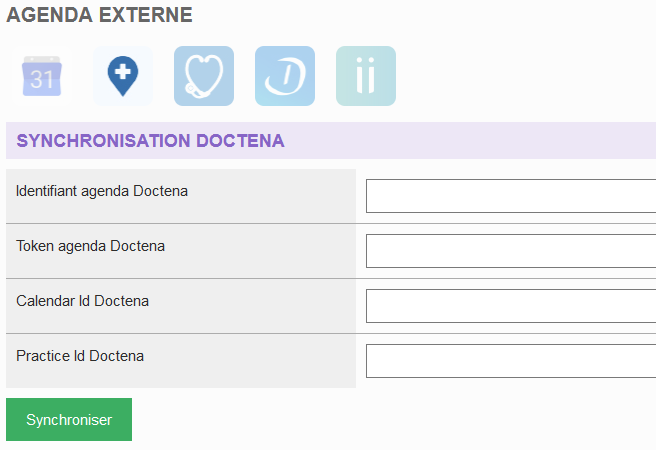Select the blue map pin with cross icon

[123, 76]
